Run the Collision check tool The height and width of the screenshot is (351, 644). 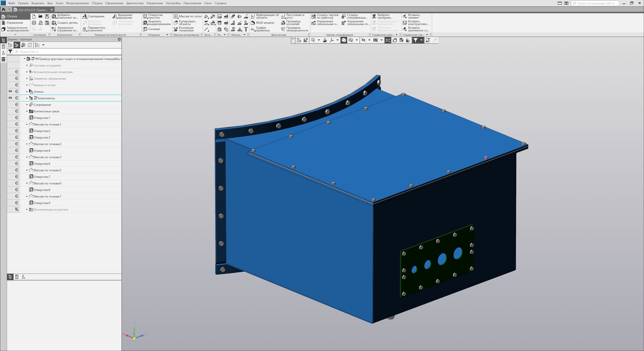pos(283,23)
